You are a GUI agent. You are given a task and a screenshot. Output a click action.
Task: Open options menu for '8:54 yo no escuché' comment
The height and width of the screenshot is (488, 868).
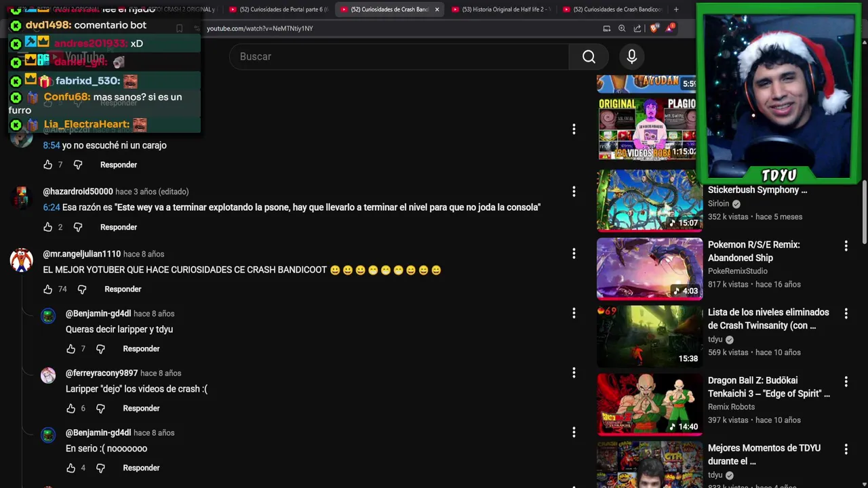(574, 129)
